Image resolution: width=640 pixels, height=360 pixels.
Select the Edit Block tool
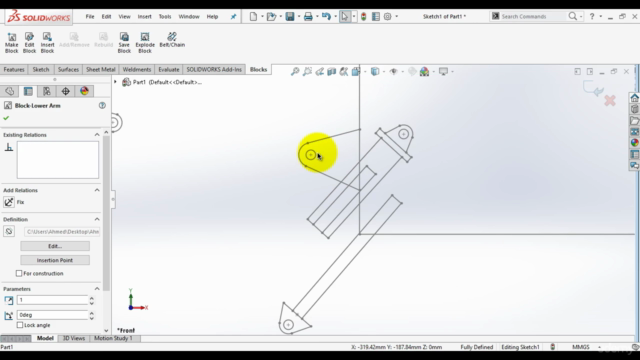[x=29, y=43]
